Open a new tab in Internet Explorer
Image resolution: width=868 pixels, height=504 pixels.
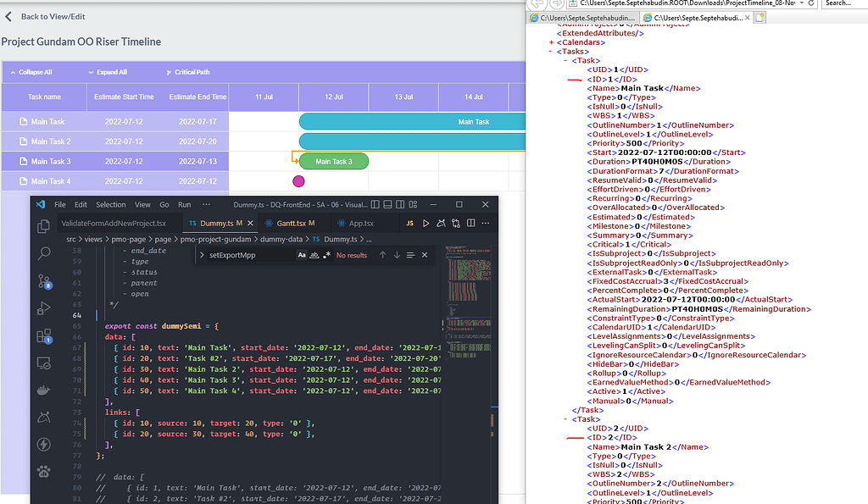pyautogui.click(x=760, y=18)
